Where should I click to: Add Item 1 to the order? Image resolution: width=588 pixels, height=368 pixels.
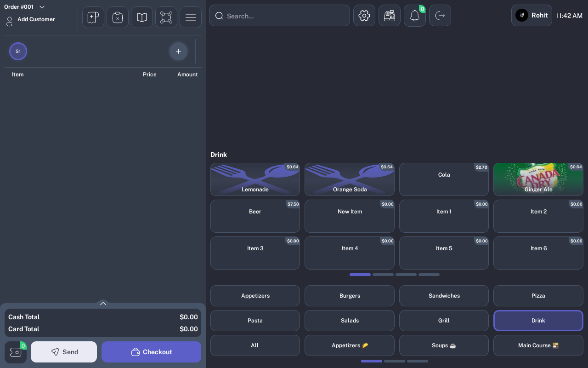pyautogui.click(x=444, y=216)
